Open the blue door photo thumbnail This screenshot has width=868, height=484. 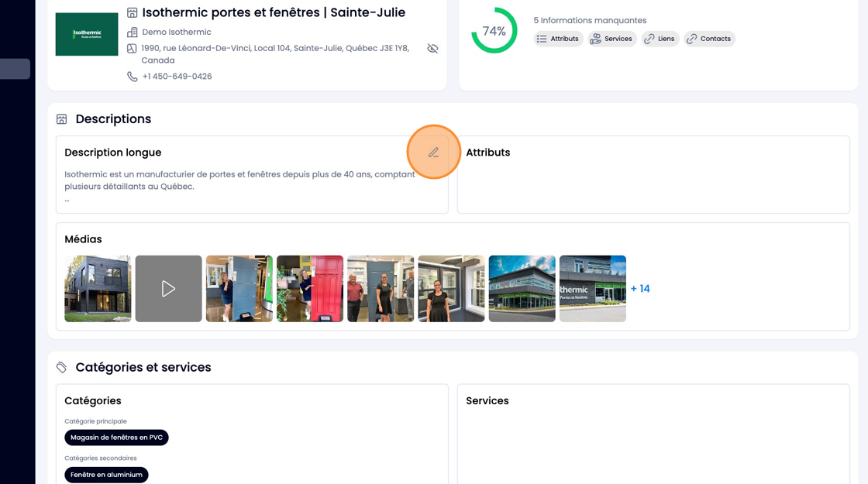[239, 289]
